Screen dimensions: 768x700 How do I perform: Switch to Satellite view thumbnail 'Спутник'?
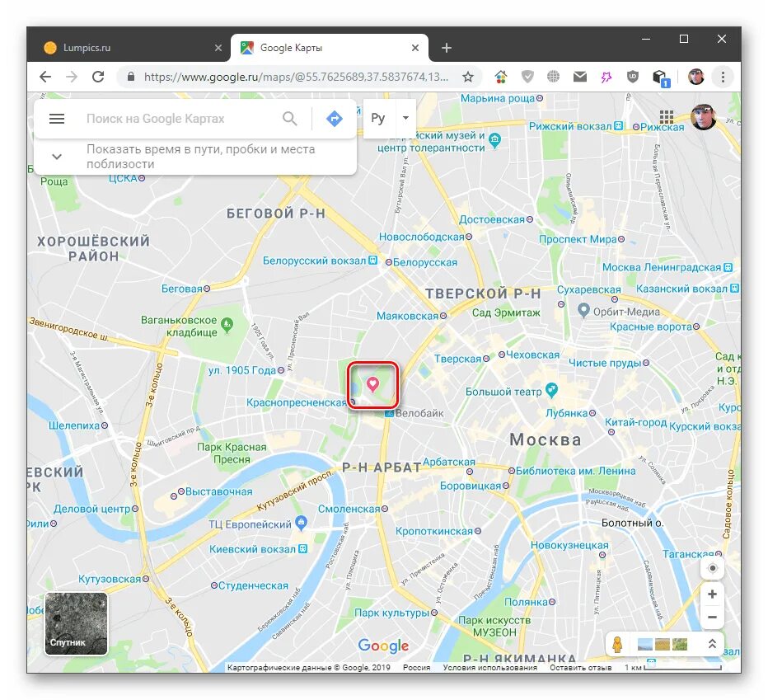point(76,623)
